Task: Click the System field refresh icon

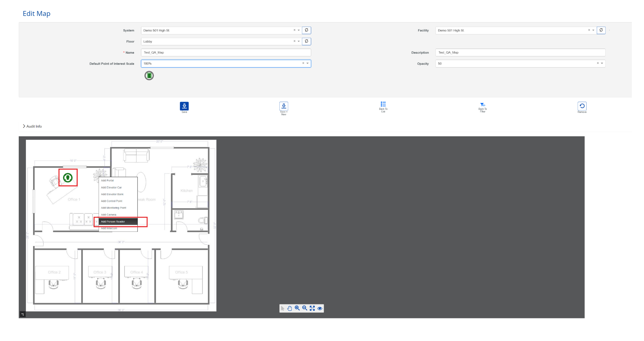Action: pos(307,30)
